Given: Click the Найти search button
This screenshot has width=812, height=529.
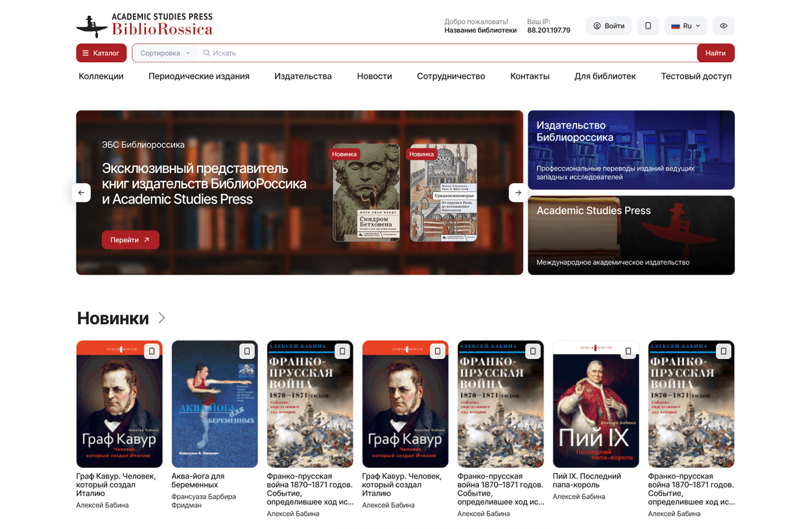Looking at the screenshot, I should (x=715, y=53).
